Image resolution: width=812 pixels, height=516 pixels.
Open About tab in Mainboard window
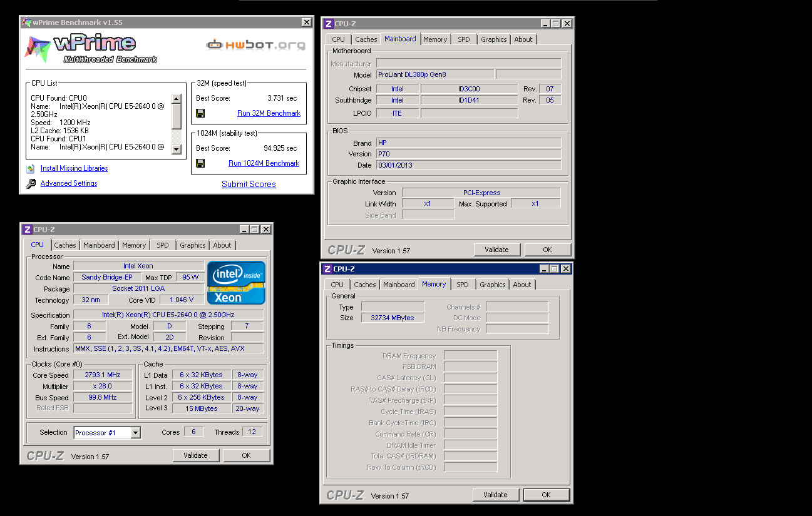tap(523, 39)
